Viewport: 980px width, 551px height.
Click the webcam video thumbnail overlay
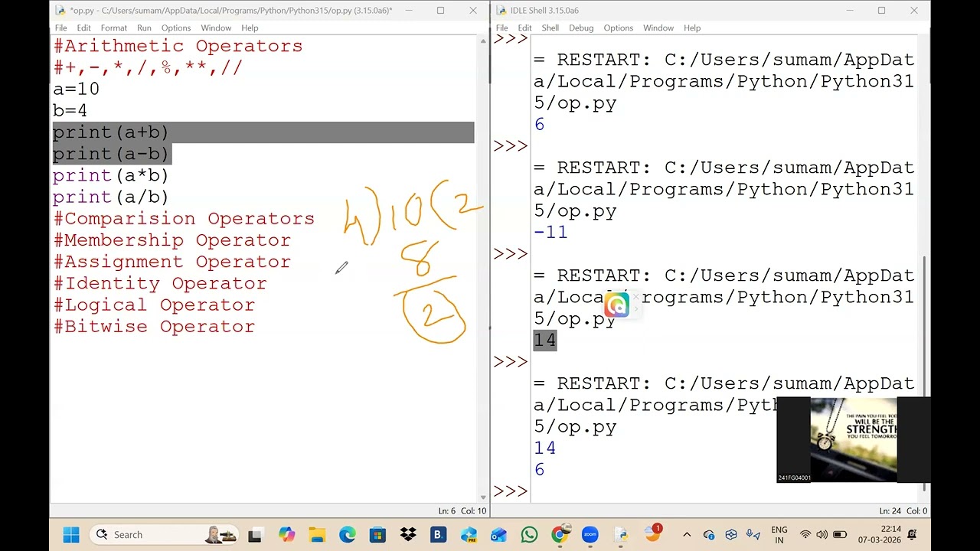point(853,440)
